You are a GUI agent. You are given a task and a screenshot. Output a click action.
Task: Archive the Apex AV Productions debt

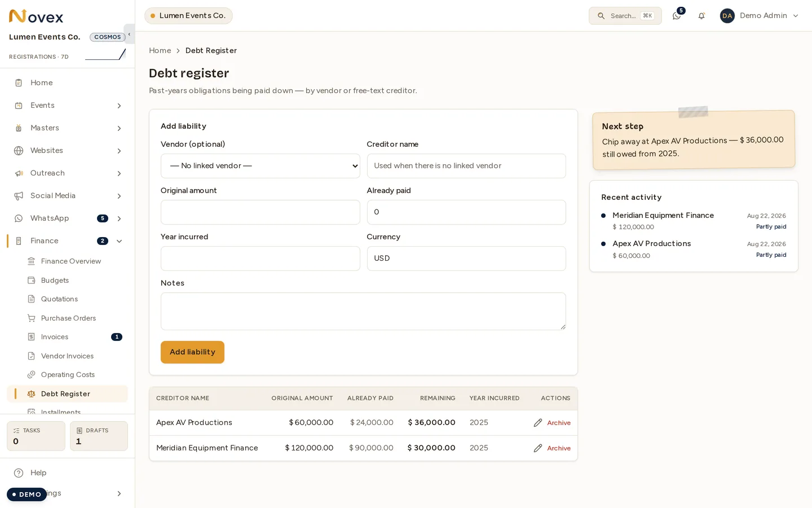coord(559,423)
